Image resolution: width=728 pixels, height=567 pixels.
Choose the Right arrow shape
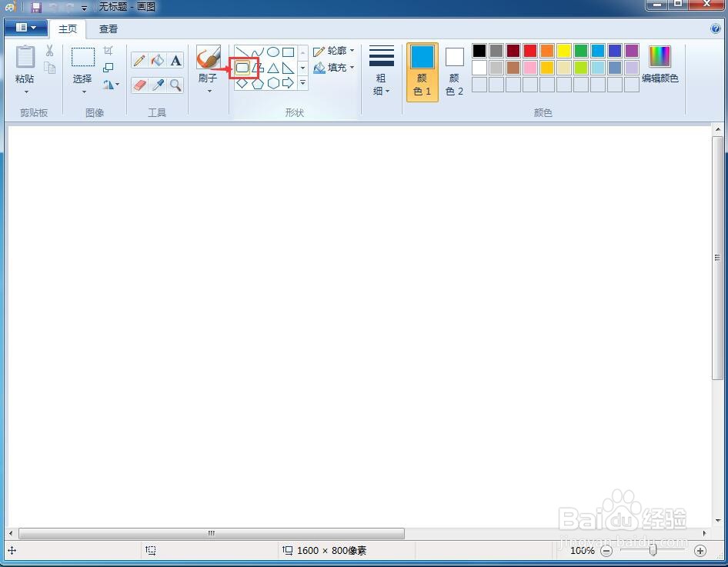(x=289, y=84)
